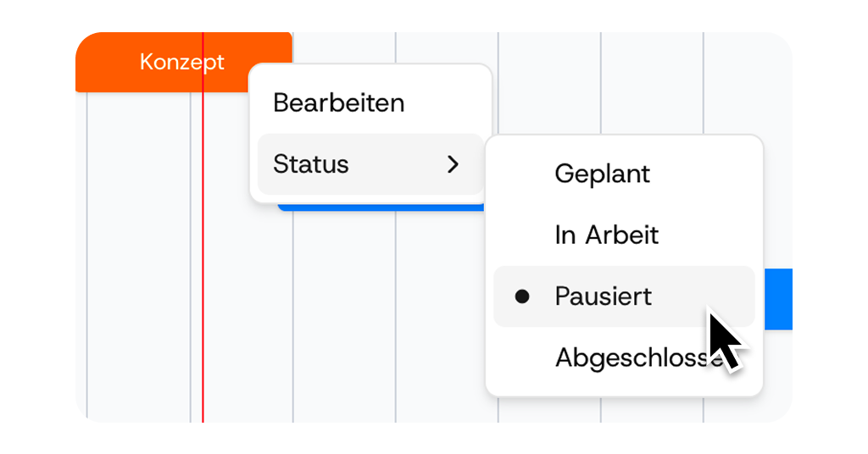868x454 pixels.
Task: Expand the chevron arrow beside Status
Action: (453, 164)
